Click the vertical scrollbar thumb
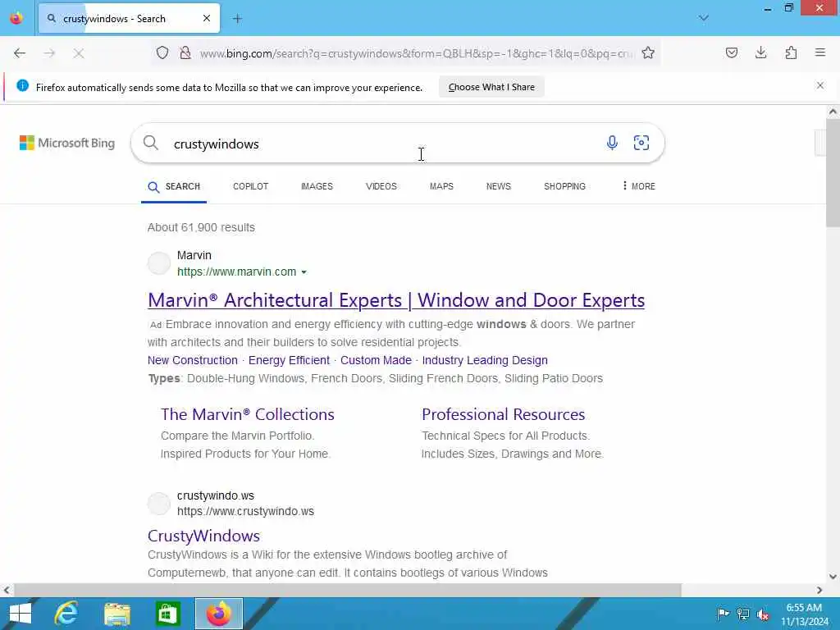840x630 pixels. point(833,172)
